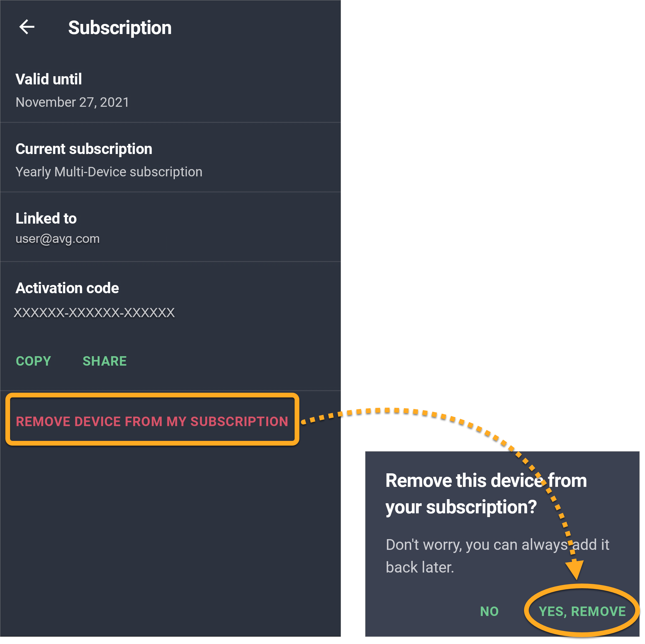Copy the activation code

tap(33, 362)
